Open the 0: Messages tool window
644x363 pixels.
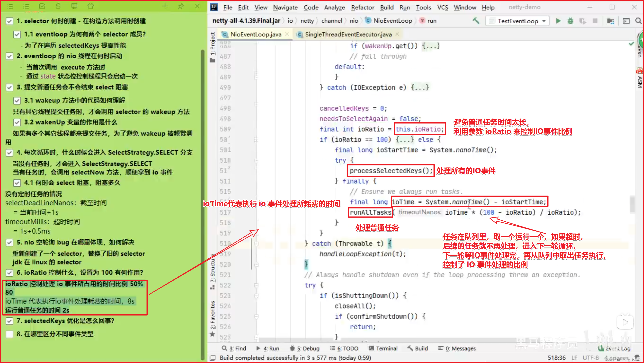point(457,348)
